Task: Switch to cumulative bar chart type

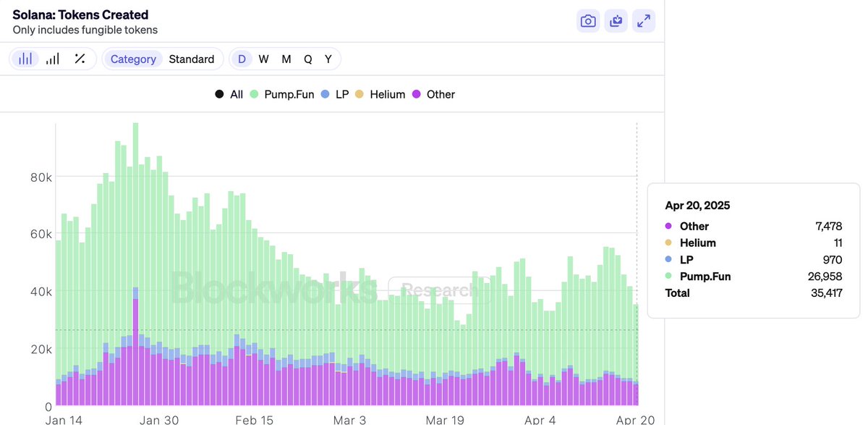Action: [x=53, y=59]
